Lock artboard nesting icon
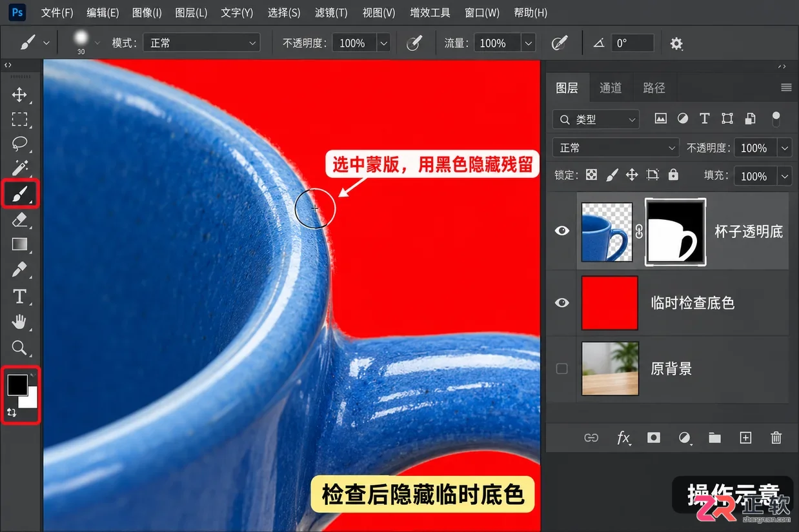799x532 pixels. point(652,175)
